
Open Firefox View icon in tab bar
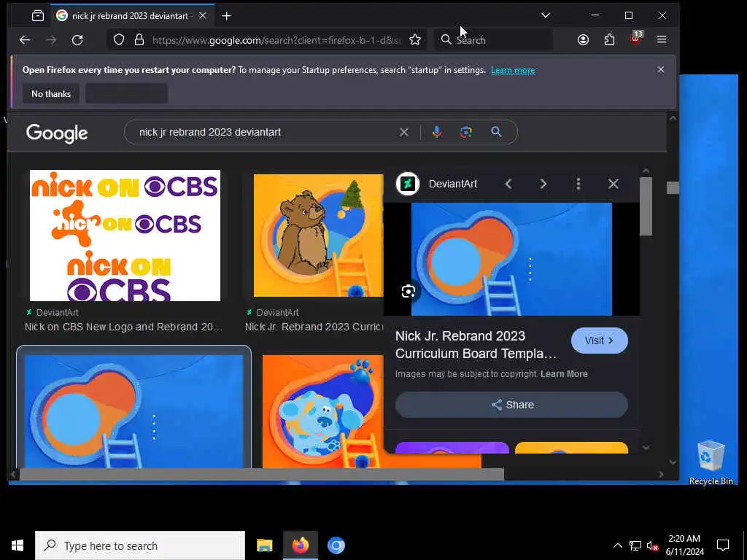click(x=38, y=16)
